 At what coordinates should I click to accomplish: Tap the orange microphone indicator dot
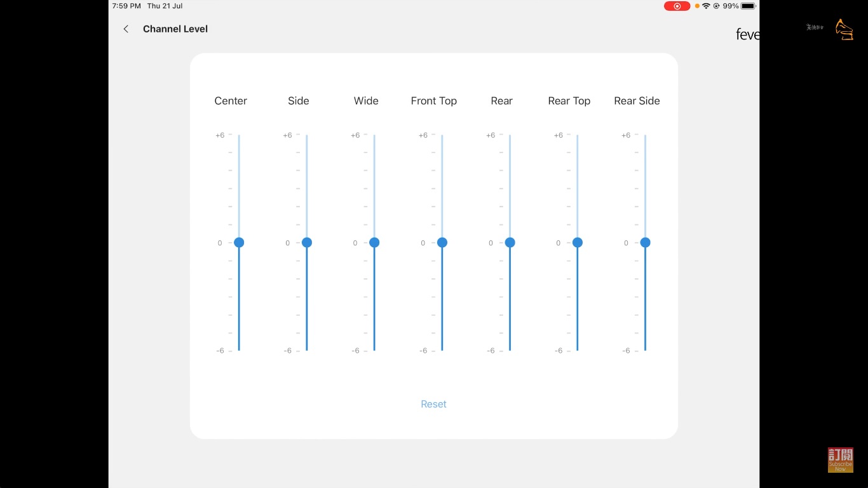pyautogui.click(x=697, y=6)
